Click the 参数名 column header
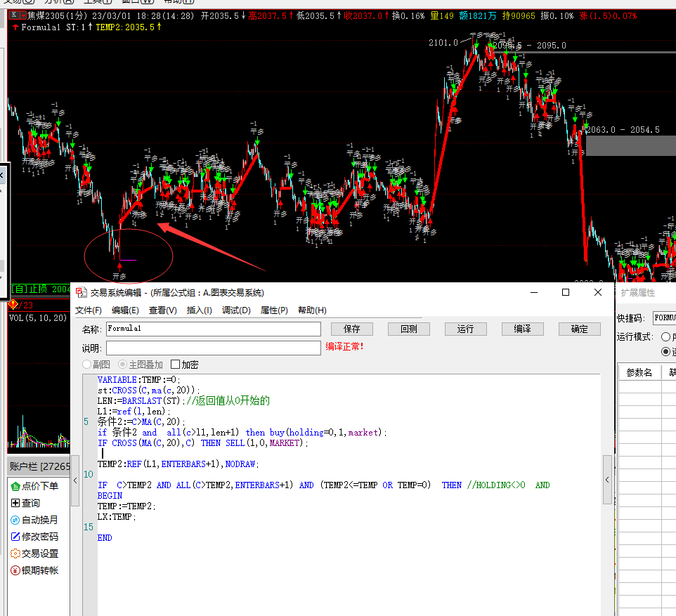The height and width of the screenshot is (616, 676). click(639, 372)
